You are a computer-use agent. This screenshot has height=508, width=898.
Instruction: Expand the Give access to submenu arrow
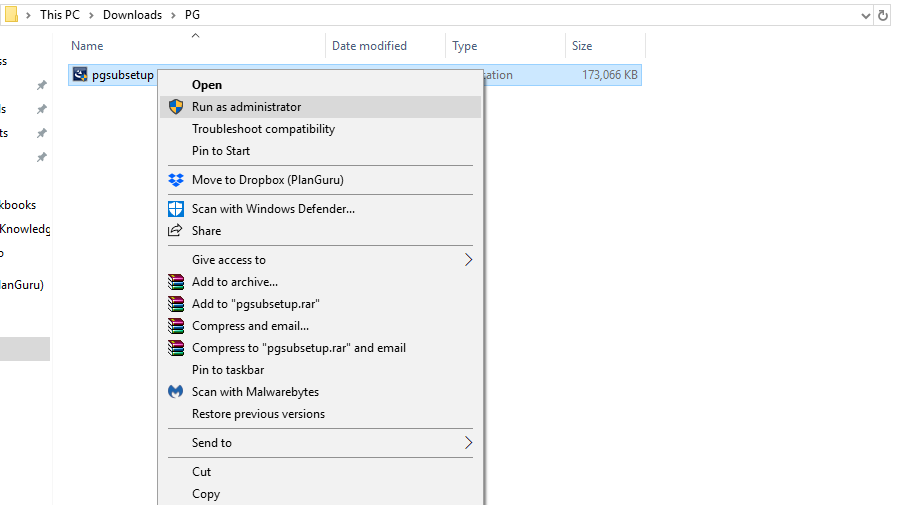468,260
